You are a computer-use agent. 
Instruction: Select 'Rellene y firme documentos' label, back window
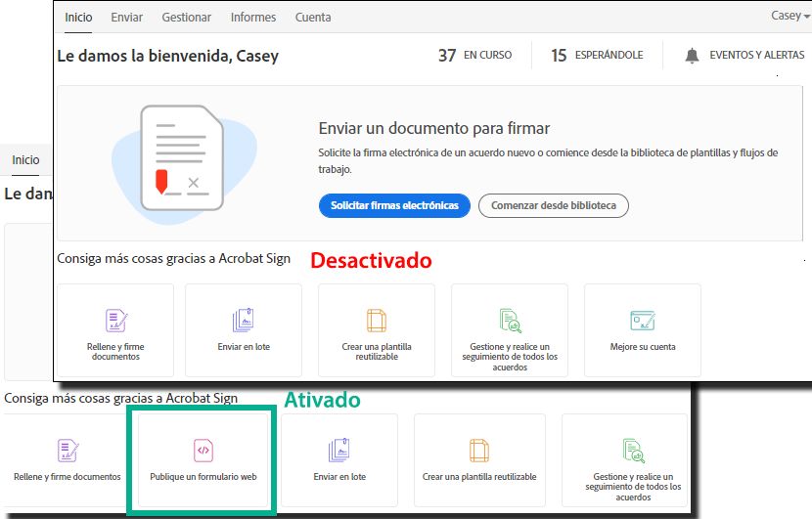68,477
